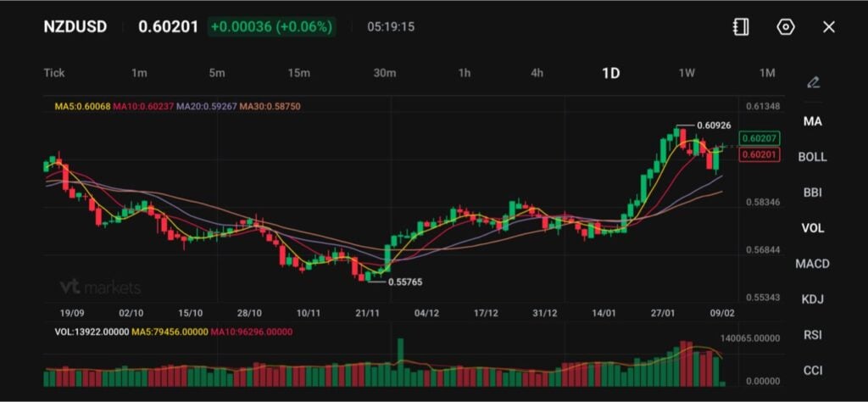Click the NZDUSD symbol name

tap(75, 27)
